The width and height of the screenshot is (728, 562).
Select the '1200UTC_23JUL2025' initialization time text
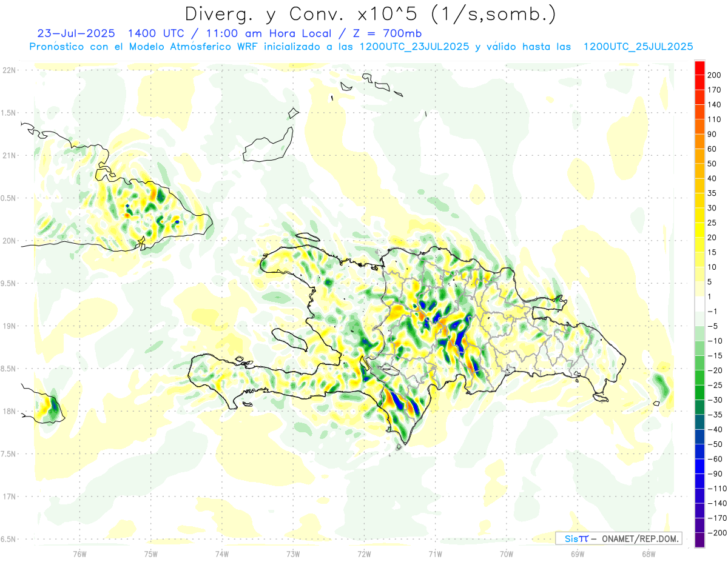coord(414,47)
